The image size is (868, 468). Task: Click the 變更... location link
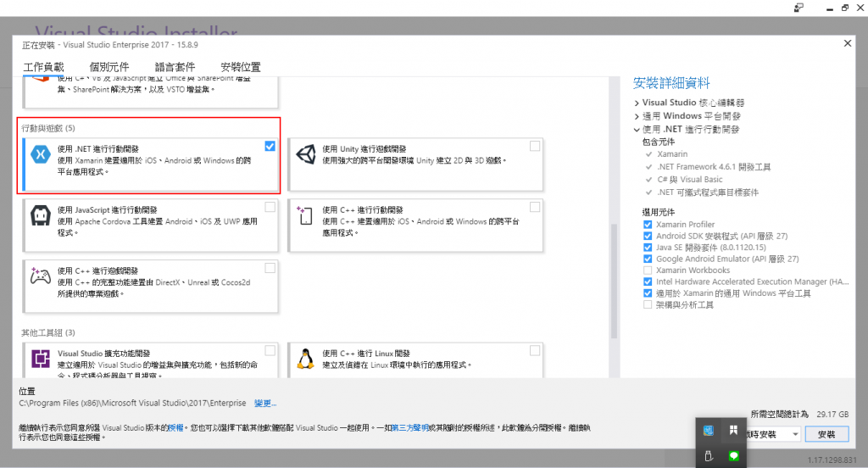pyautogui.click(x=265, y=404)
